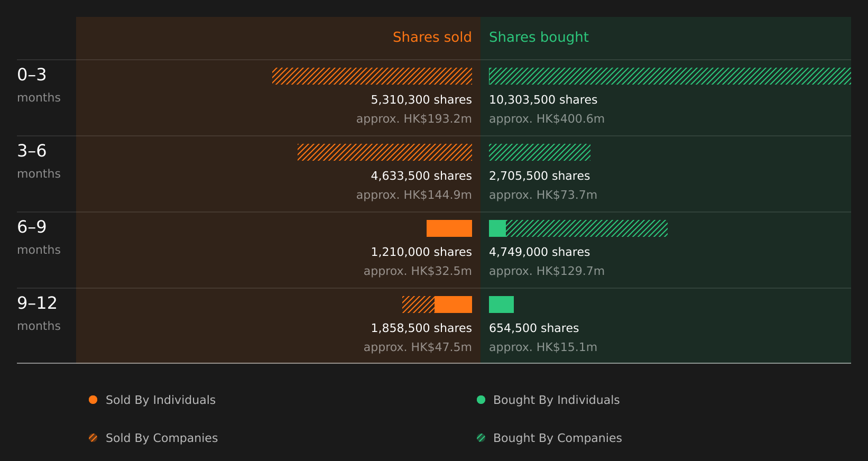Image resolution: width=868 pixels, height=461 pixels.
Task: Click the approx. HK$73.7m value
Action: pyautogui.click(x=543, y=195)
